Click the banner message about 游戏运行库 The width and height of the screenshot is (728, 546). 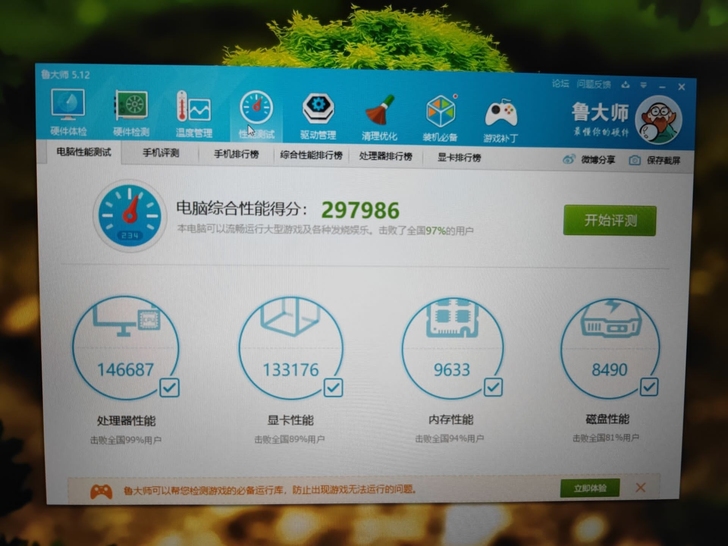tap(270, 489)
